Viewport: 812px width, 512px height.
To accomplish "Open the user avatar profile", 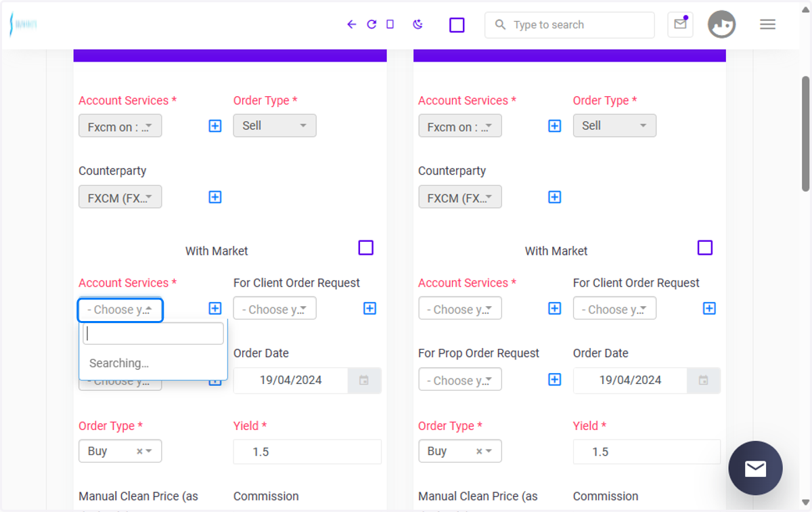I will pyautogui.click(x=721, y=24).
